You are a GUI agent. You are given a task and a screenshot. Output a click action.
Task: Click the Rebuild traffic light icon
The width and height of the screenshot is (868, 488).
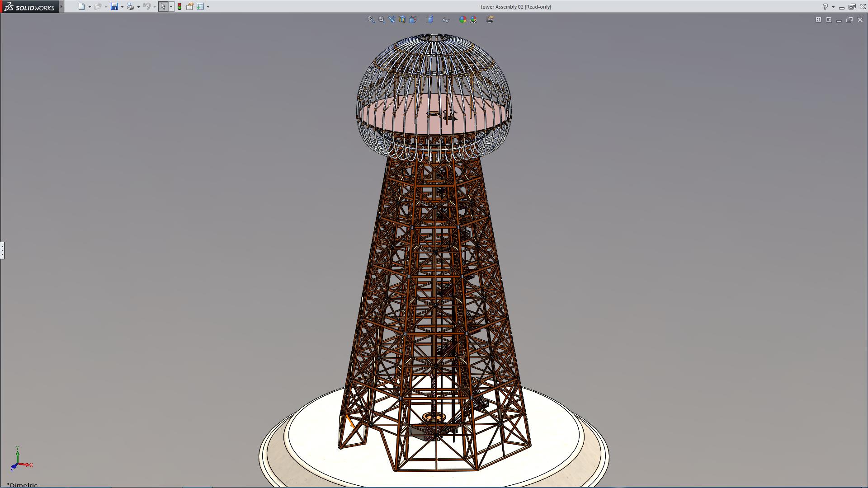click(179, 6)
